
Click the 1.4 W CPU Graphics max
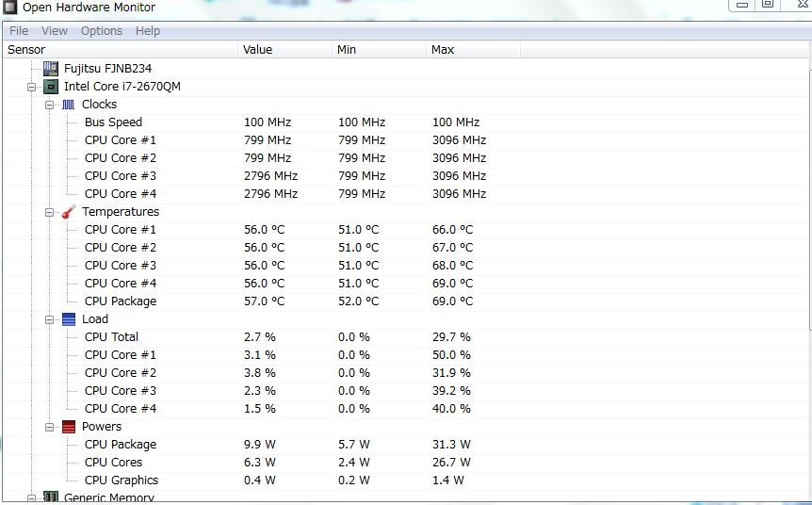coord(448,481)
